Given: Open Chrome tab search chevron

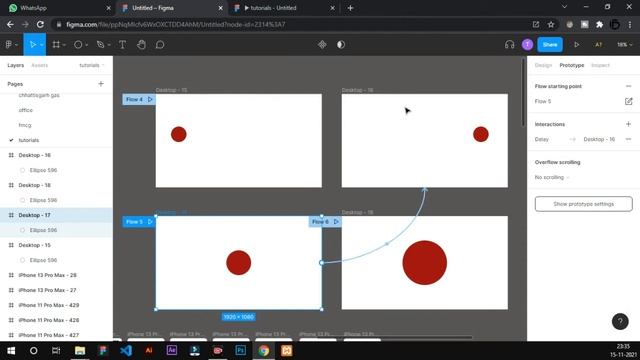Looking at the screenshot, I should [x=564, y=7].
